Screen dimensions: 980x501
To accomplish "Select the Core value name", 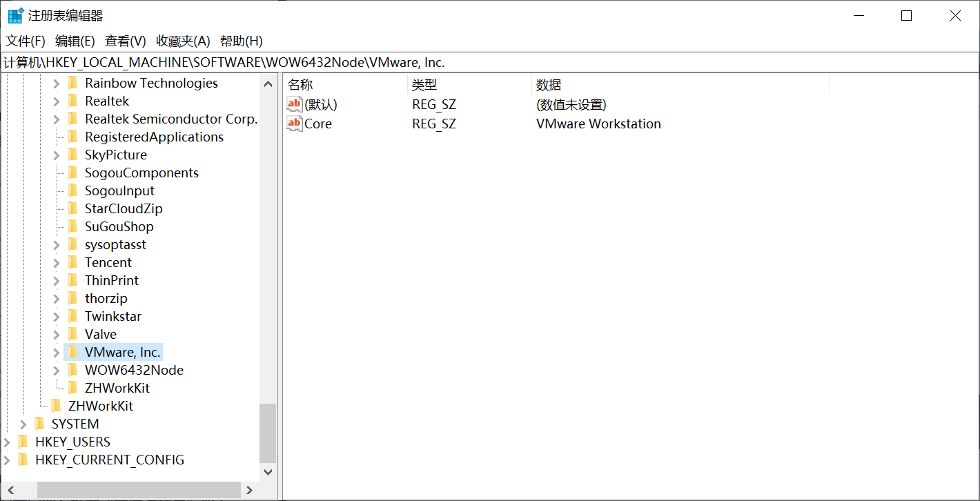I will 318,124.
